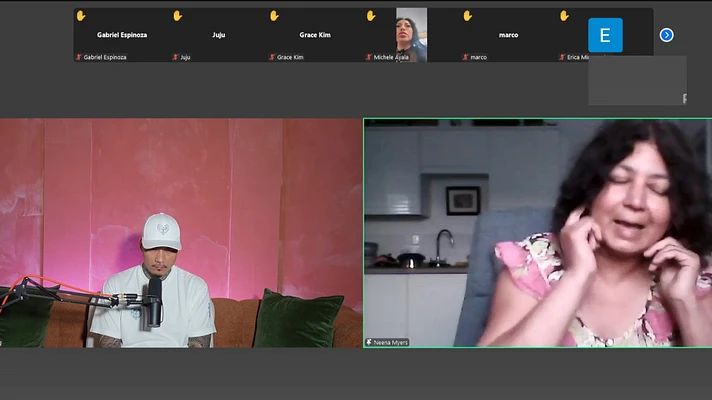The image size is (712, 400).
Task: Click the blue E avatar
Action: 605,35
